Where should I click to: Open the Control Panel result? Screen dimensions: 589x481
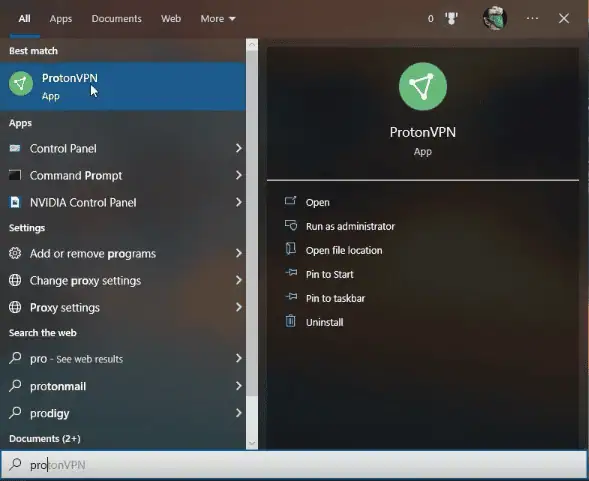click(x=123, y=148)
